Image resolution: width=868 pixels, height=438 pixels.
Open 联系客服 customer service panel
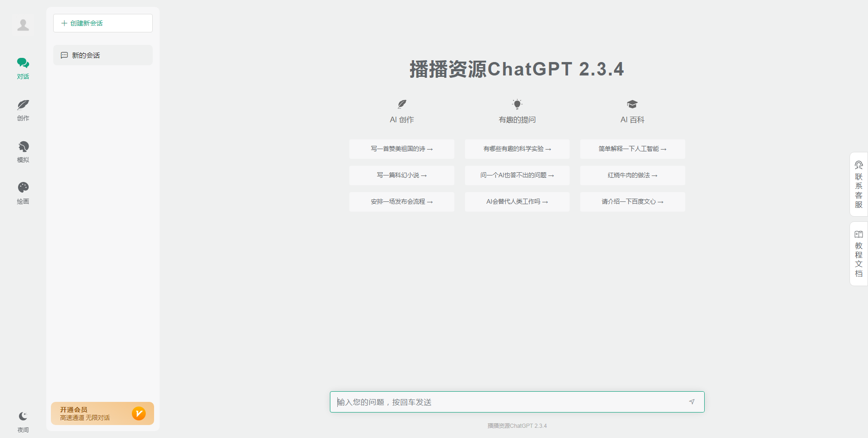coord(859,184)
